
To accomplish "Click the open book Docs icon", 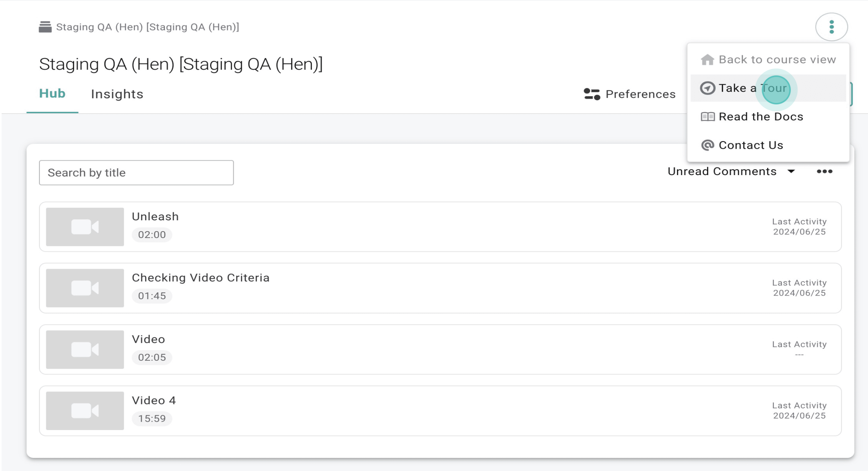I will 707,117.
